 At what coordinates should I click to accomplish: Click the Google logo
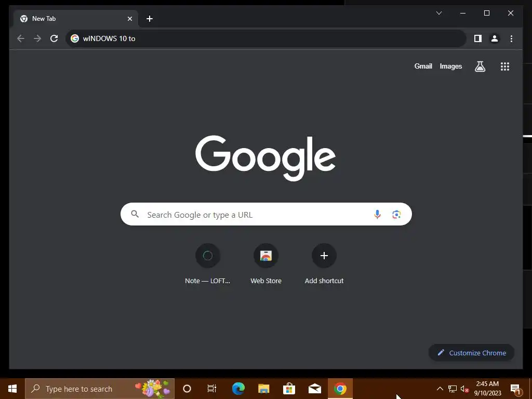(x=265, y=158)
